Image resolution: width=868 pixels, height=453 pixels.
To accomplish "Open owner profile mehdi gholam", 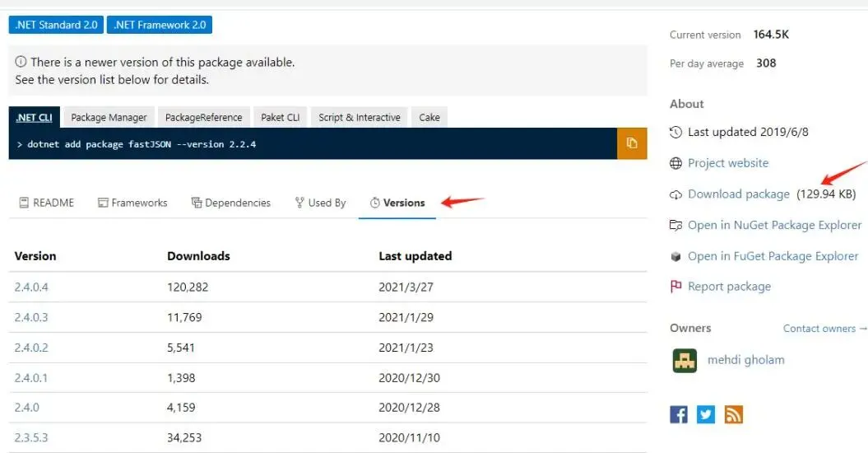I will coord(745,360).
